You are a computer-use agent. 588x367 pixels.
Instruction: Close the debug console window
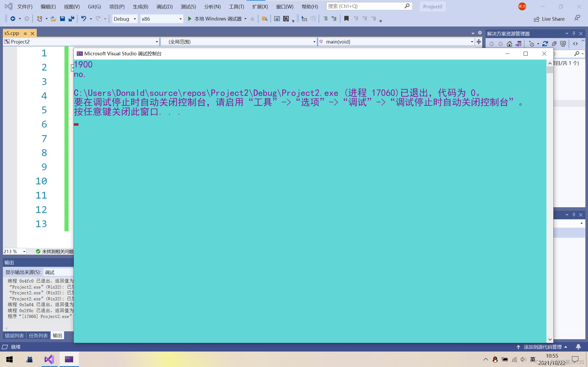point(544,54)
